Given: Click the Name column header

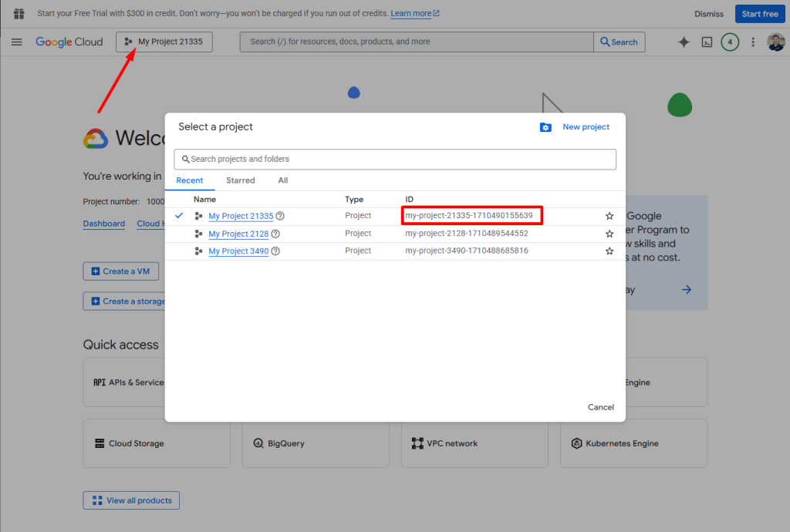Looking at the screenshot, I should point(204,200).
